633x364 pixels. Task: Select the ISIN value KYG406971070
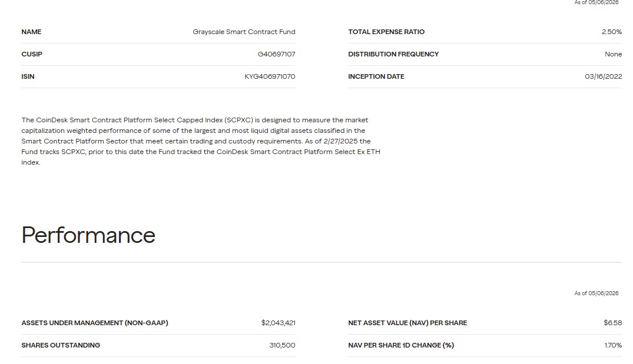(270, 76)
